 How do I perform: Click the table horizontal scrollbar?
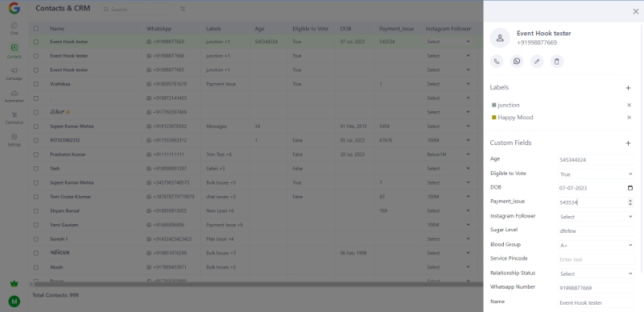click(x=258, y=284)
